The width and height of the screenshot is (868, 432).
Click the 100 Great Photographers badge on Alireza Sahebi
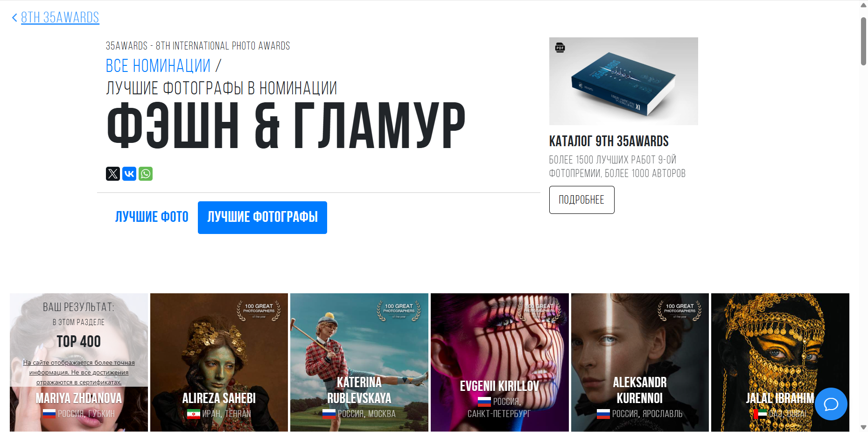pyautogui.click(x=259, y=311)
